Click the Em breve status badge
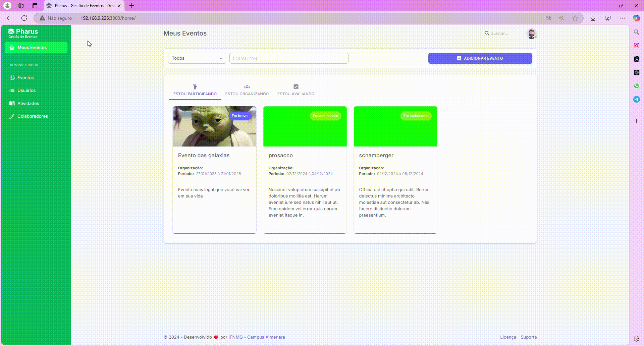 [239, 116]
